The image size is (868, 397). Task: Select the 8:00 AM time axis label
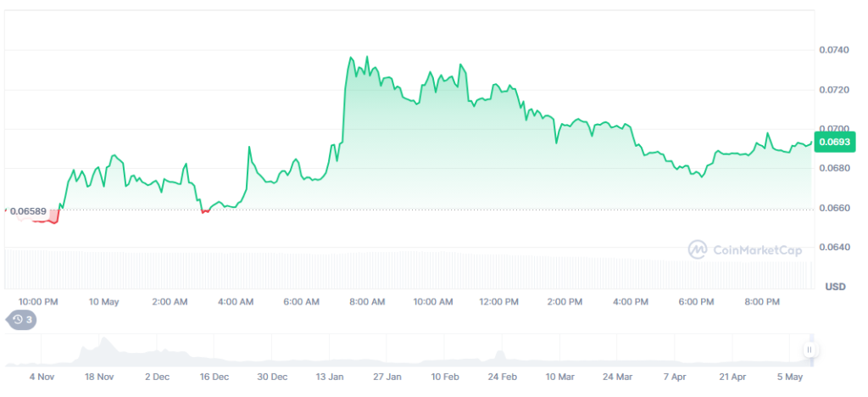pos(367,302)
